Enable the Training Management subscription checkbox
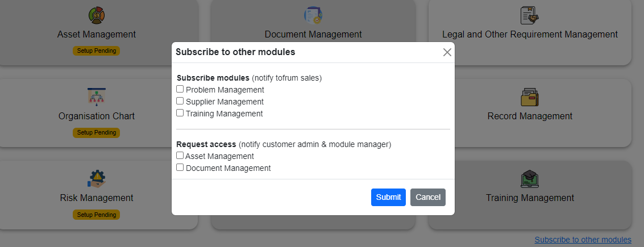This screenshot has height=247, width=644. tap(180, 113)
